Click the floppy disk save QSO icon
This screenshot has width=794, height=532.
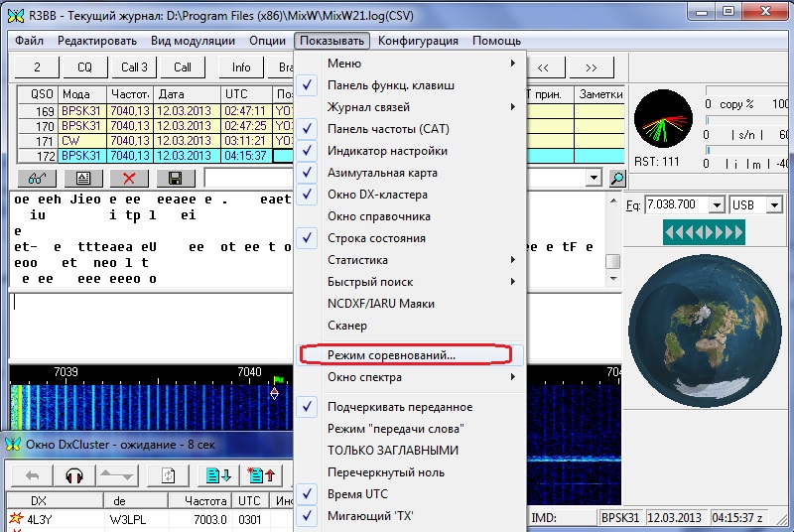[176, 179]
